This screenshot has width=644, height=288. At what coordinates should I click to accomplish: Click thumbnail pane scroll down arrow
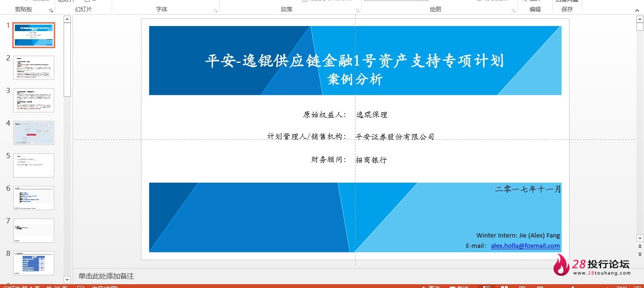67,280
